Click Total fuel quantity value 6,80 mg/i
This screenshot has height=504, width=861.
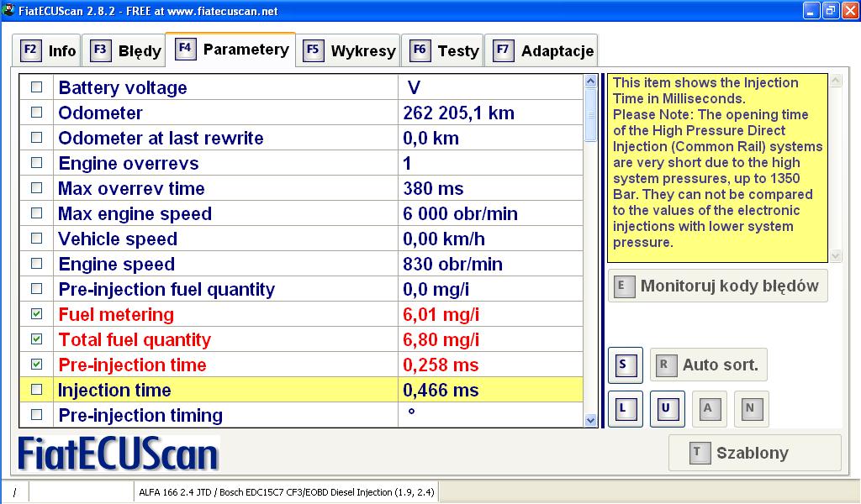click(441, 340)
